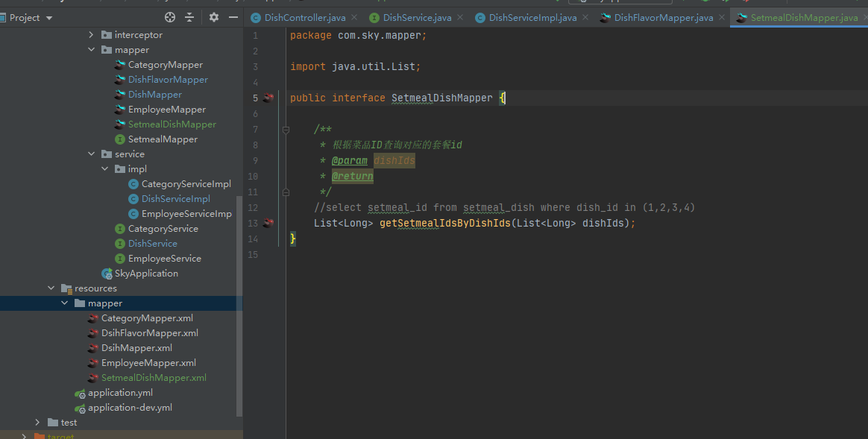Click the Collapse All icon in Project panel
The image size is (868, 439).
(189, 17)
